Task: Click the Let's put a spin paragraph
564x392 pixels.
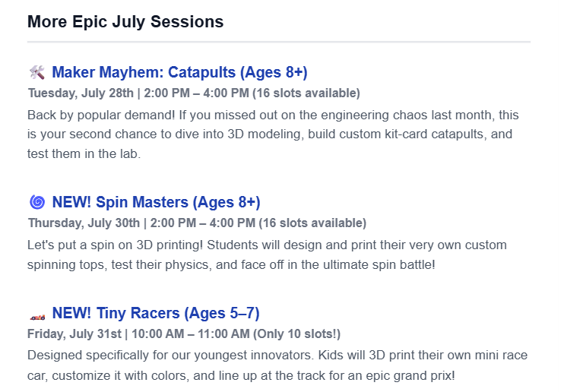Action: pos(267,254)
